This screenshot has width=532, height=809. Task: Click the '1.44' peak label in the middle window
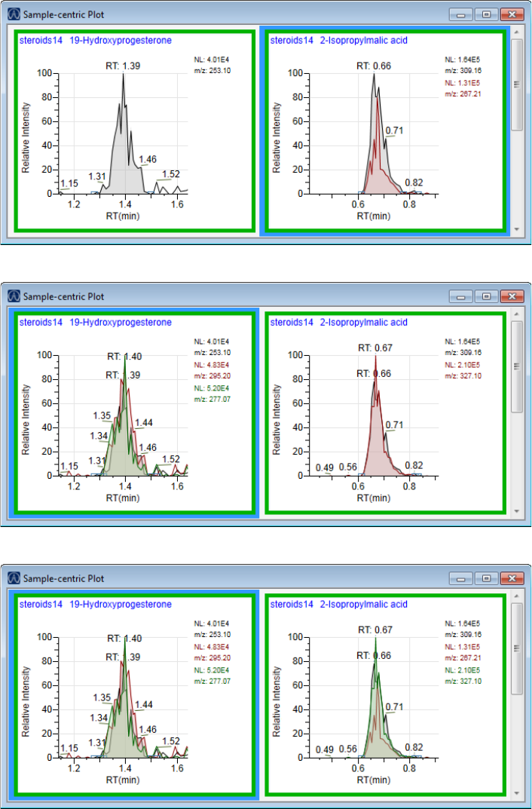pos(144,423)
